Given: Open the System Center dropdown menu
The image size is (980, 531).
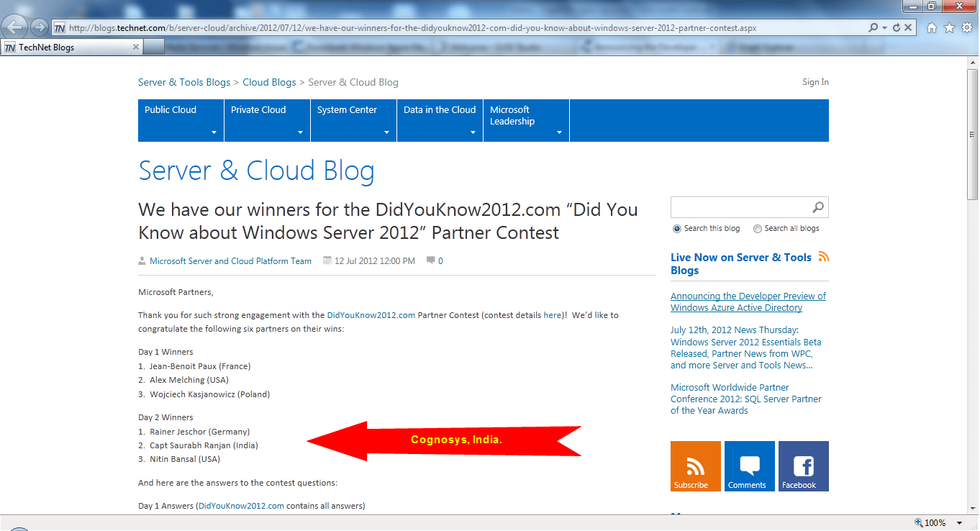Looking at the screenshot, I should [387, 132].
